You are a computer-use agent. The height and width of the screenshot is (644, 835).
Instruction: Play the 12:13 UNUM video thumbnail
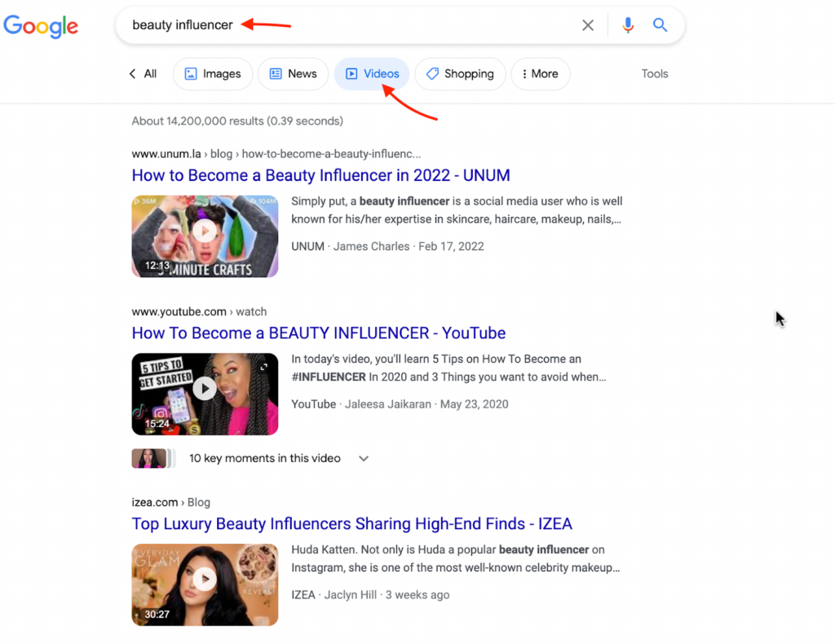[205, 236]
